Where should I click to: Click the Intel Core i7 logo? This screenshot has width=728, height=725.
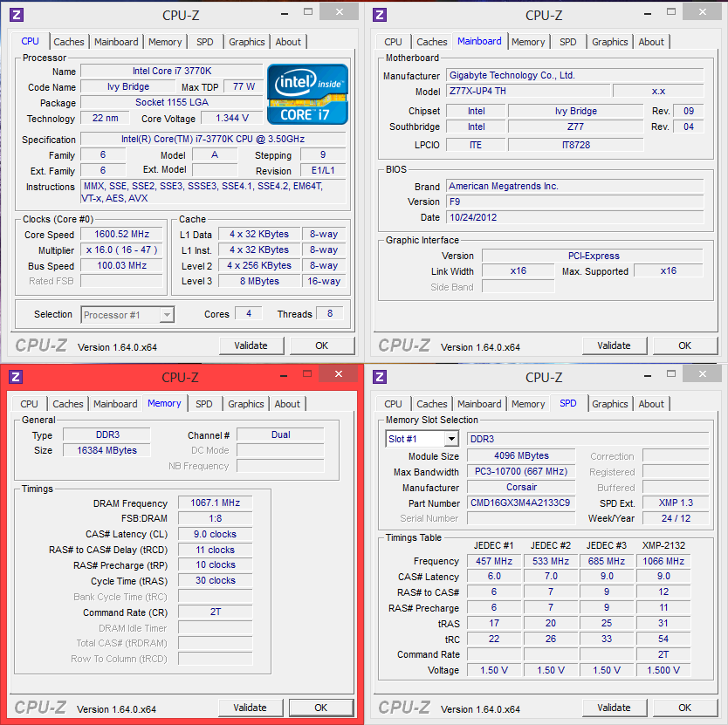point(307,94)
